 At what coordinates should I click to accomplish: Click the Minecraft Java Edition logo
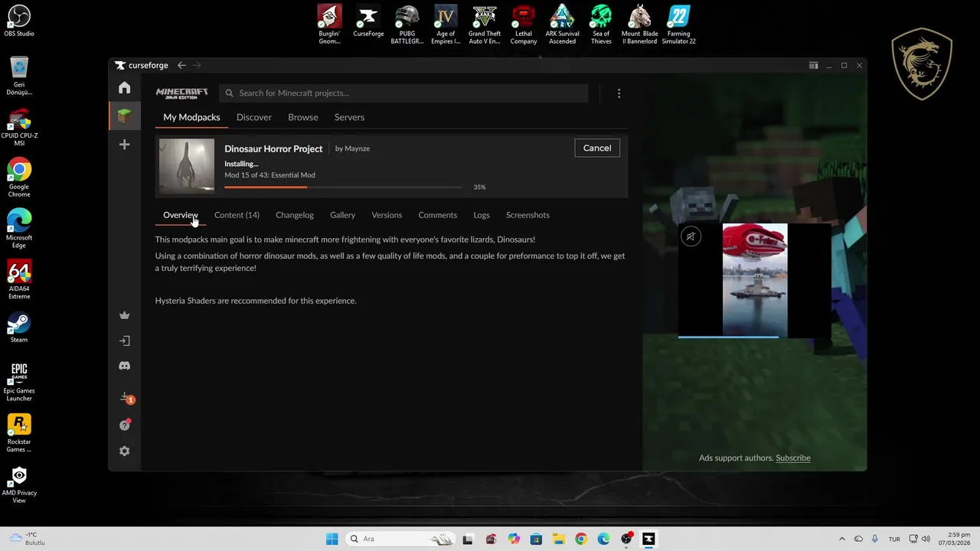pos(181,93)
